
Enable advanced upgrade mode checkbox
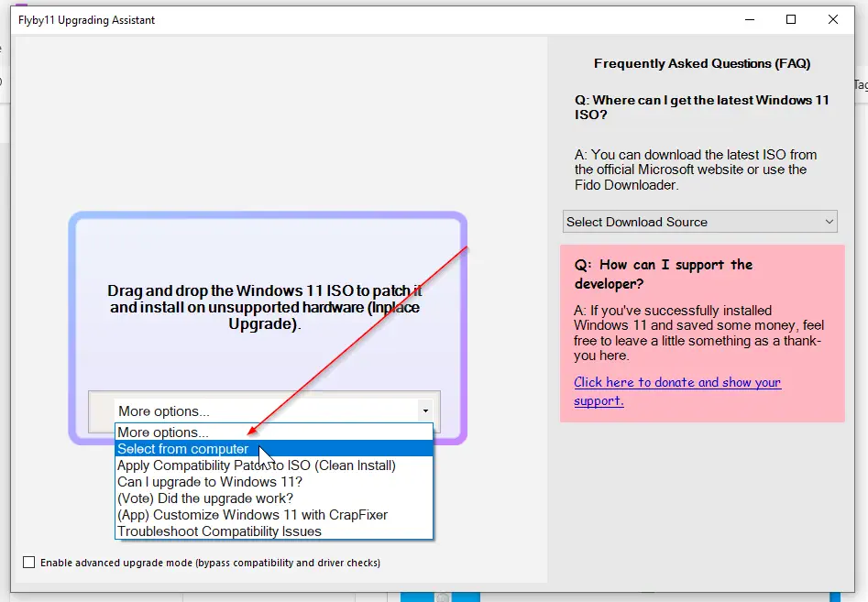pyautogui.click(x=28, y=563)
